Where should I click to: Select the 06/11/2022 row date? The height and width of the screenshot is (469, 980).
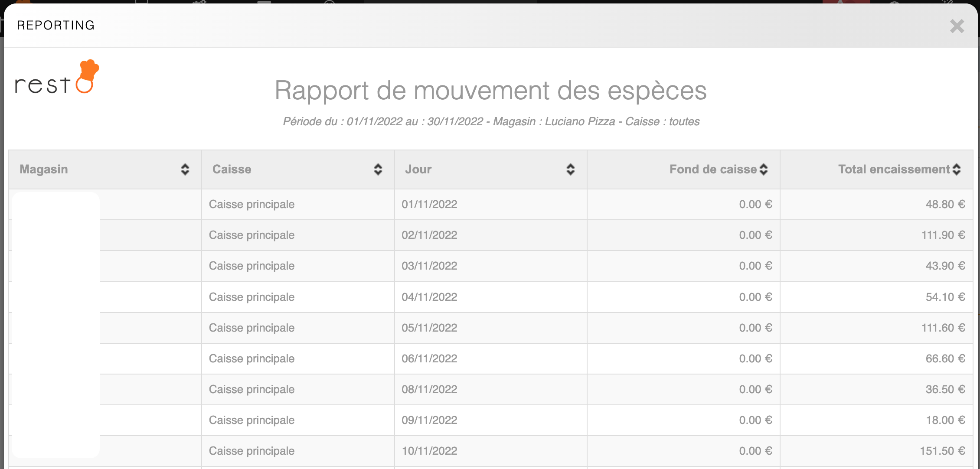(429, 359)
